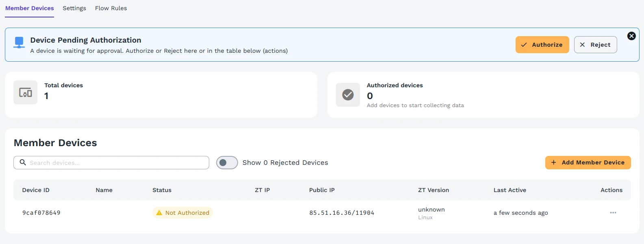Click the search magnifier icon

(x=23, y=162)
